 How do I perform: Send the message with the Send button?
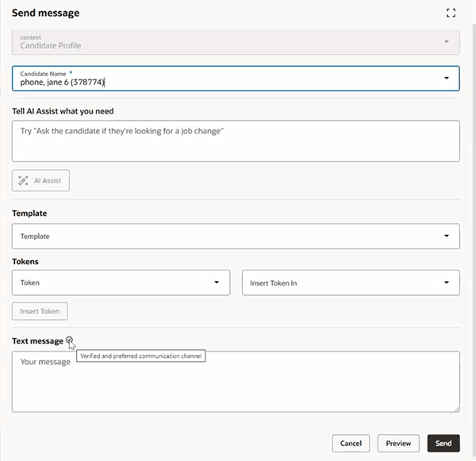click(x=443, y=444)
